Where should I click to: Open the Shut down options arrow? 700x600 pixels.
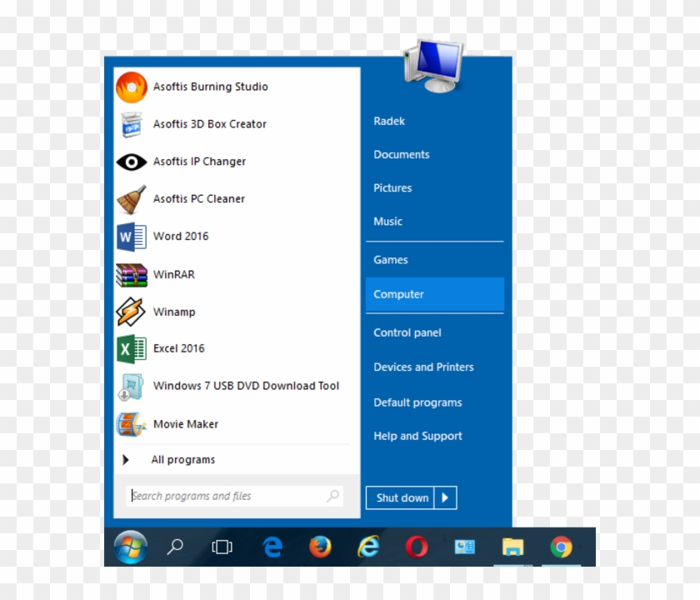(445, 497)
